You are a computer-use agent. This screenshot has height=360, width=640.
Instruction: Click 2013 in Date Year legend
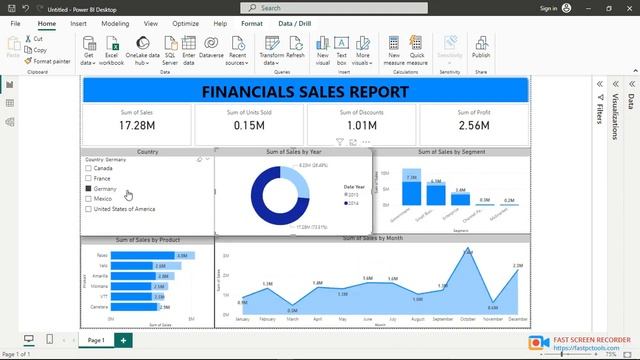coord(351,195)
